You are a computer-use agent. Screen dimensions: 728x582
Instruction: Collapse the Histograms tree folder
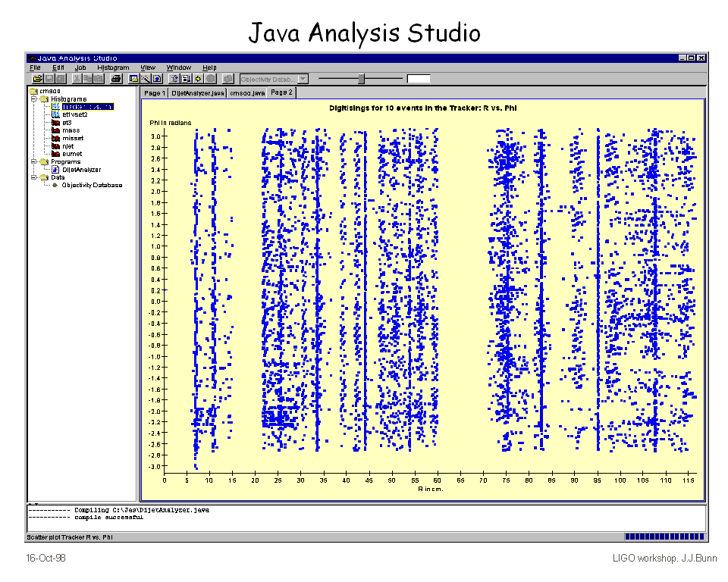(34, 99)
